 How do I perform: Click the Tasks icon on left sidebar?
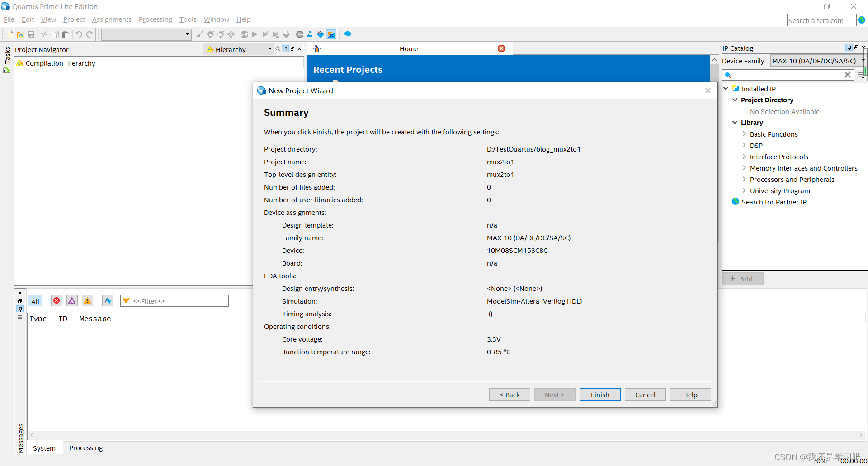tap(7, 70)
